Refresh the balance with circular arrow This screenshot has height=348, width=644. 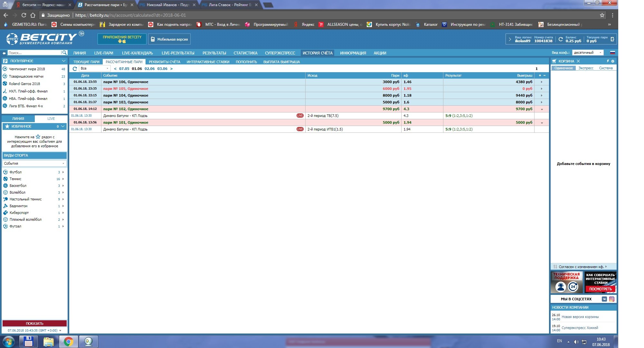[x=561, y=39]
